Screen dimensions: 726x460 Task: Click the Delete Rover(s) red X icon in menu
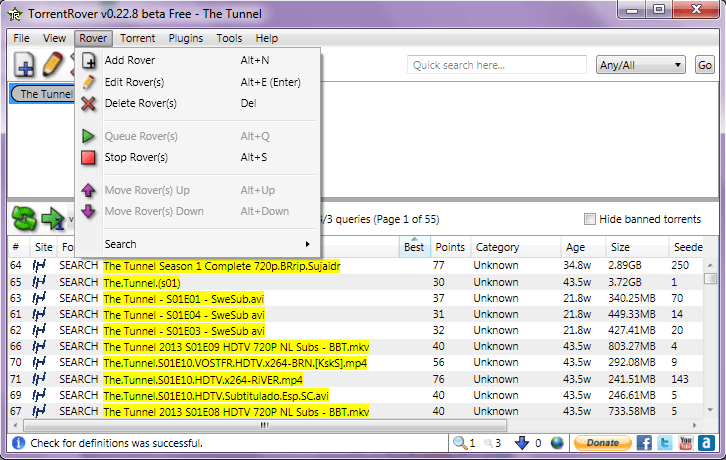(x=88, y=104)
